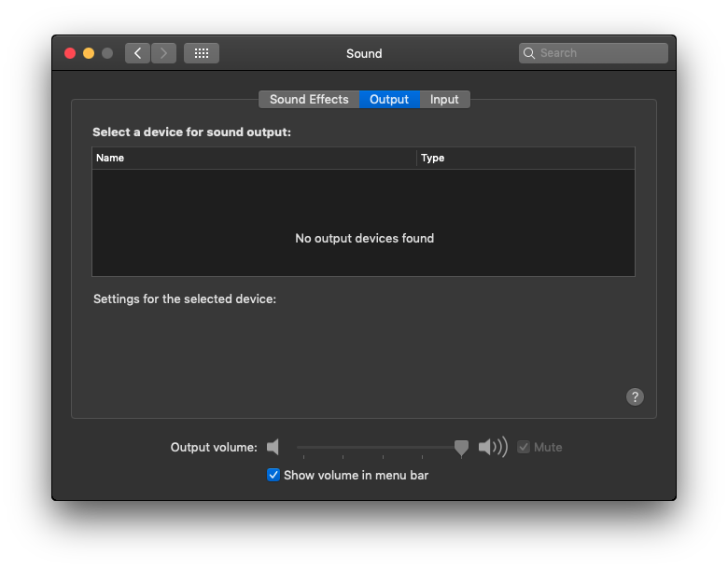Click the high volume speaker icon
The width and height of the screenshot is (728, 569).
[x=493, y=447]
